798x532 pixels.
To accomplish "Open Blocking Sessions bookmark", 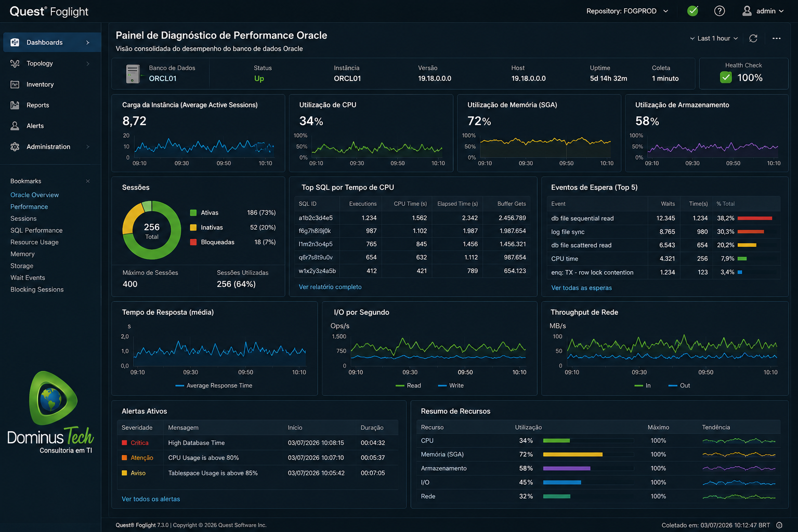I will pos(37,289).
